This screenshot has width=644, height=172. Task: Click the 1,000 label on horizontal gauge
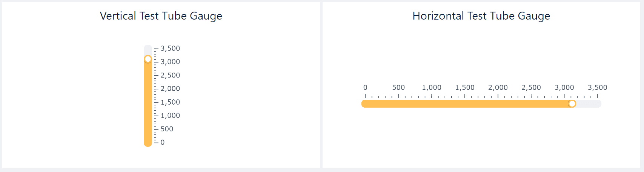[x=432, y=87]
